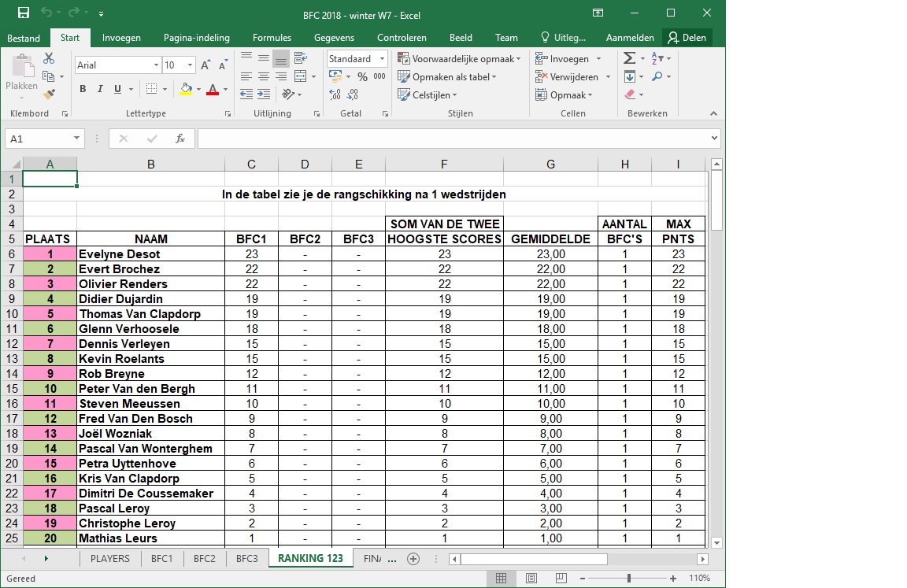Viewport: 907px width, 588px height.
Task: Toggle Italic formatting
Action: click(x=100, y=89)
